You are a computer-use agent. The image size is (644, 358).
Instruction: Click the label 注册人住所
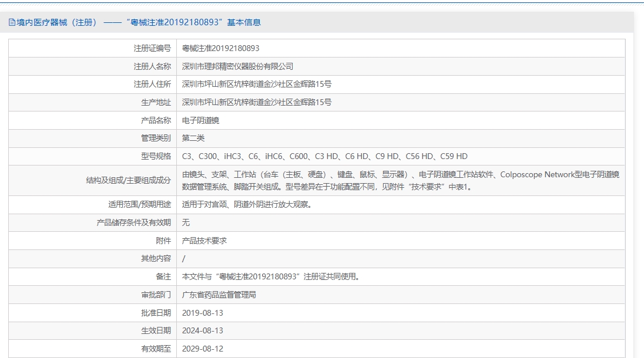152,84
